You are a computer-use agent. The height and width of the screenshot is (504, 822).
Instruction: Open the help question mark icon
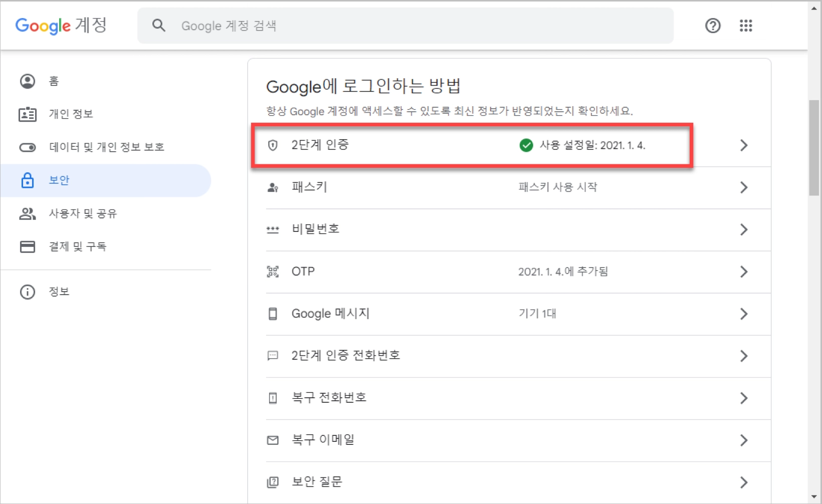(713, 26)
